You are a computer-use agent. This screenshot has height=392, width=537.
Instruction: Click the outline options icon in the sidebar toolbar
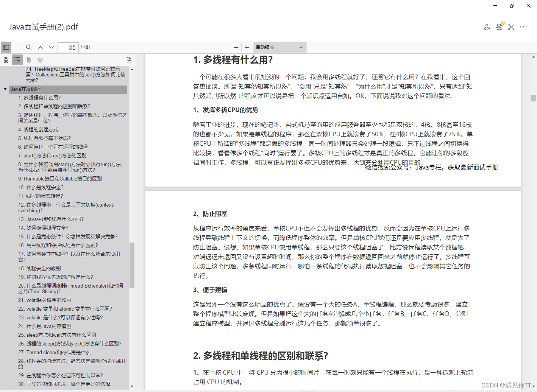pos(129,60)
